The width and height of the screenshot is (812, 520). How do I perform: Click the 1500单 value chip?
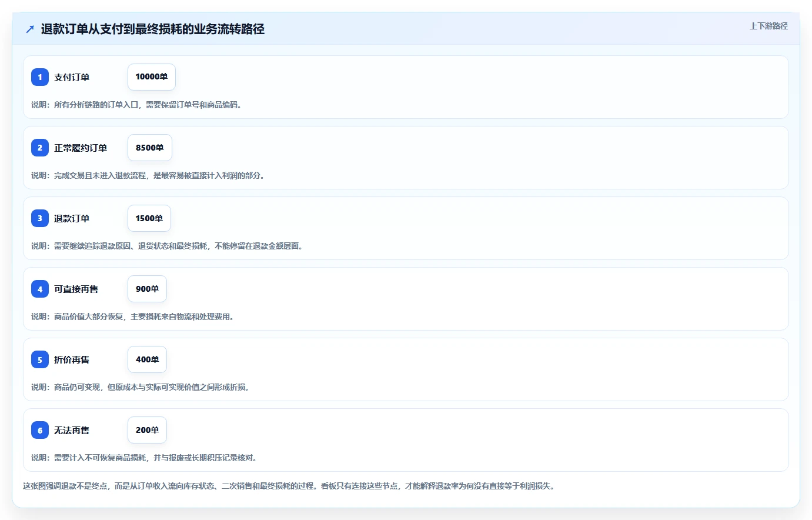click(149, 218)
